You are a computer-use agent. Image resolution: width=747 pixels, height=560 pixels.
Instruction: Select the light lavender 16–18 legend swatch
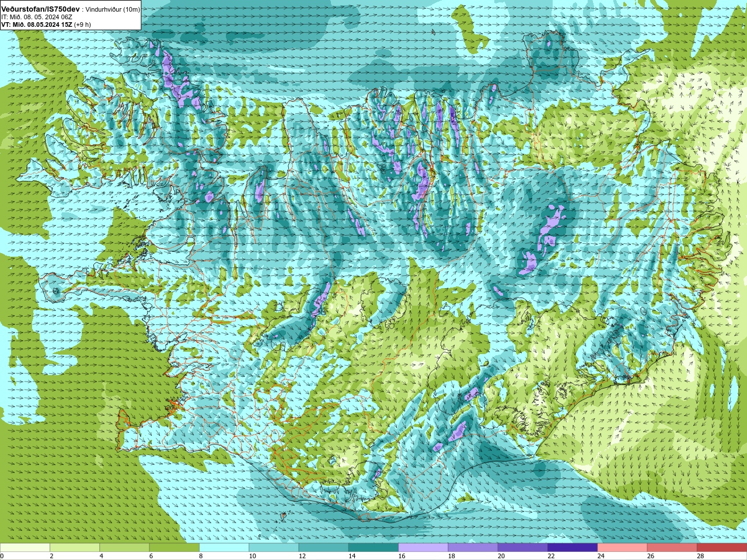423,547
